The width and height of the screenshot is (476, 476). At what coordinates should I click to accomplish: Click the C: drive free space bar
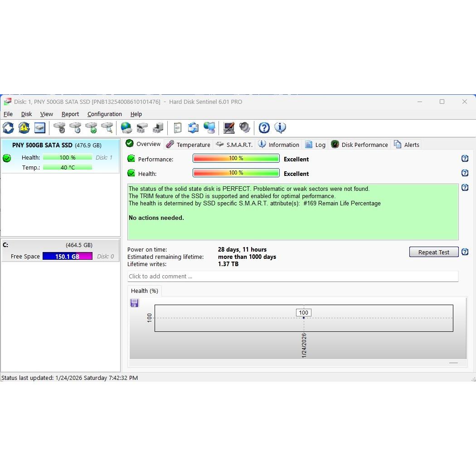(x=68, y=256)
